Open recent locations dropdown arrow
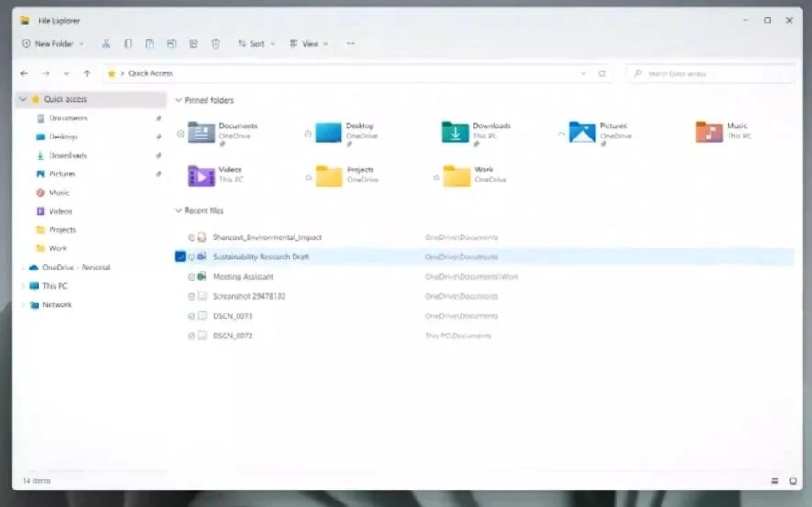The height and width of the screenshot is (507, 812). point(66,73)
